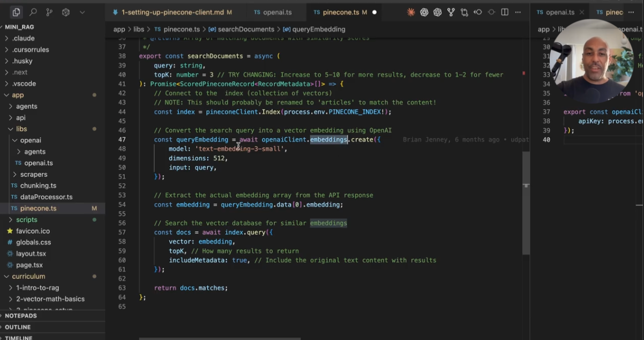Click the Claude Code starburst icon
Viewport: 644px width, 340px height.
(x=410, y=12)
